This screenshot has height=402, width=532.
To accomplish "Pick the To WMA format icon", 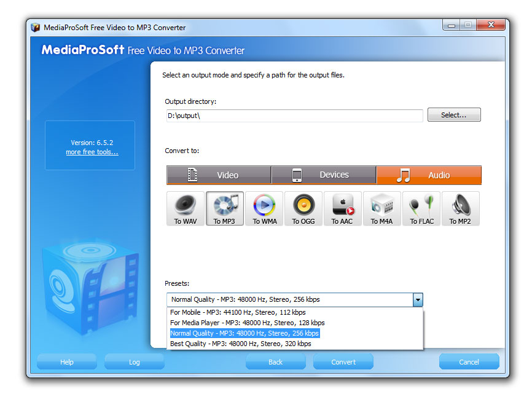I will [x=264, y=208].
